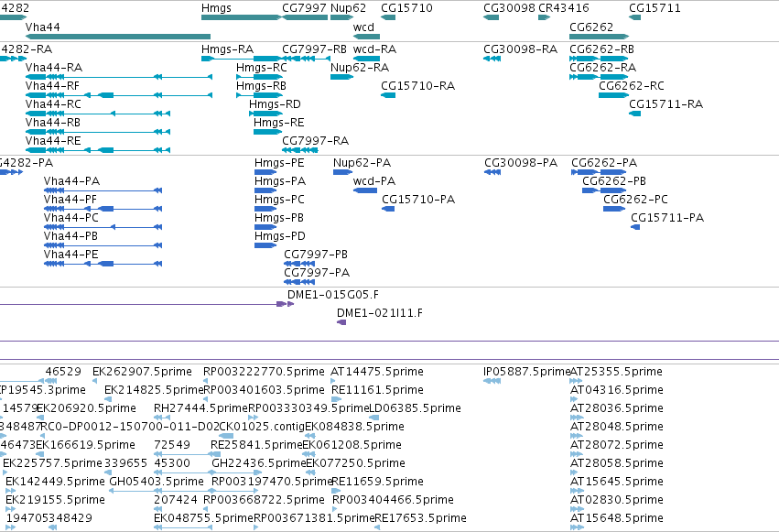Click the Hmgs gene label
Image resolution: width=779 pixels, height=532 pixels.
pos(216,8)
